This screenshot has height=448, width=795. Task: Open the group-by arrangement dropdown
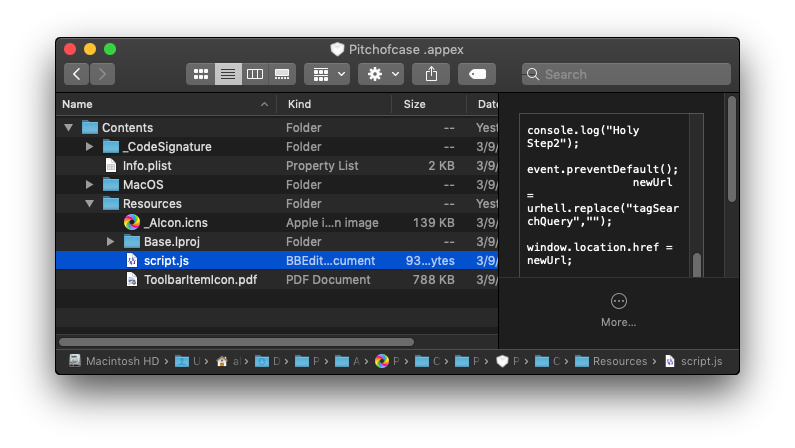tap(327, 74)
